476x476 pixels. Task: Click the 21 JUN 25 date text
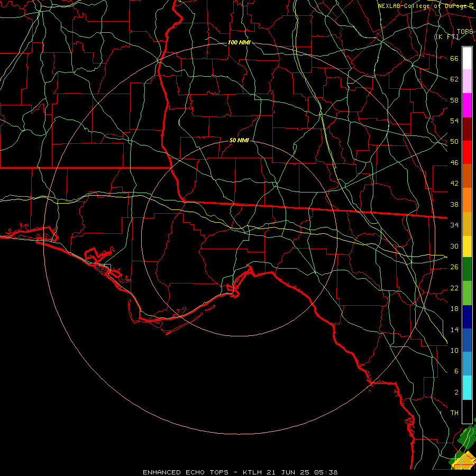tap(289, 472)
